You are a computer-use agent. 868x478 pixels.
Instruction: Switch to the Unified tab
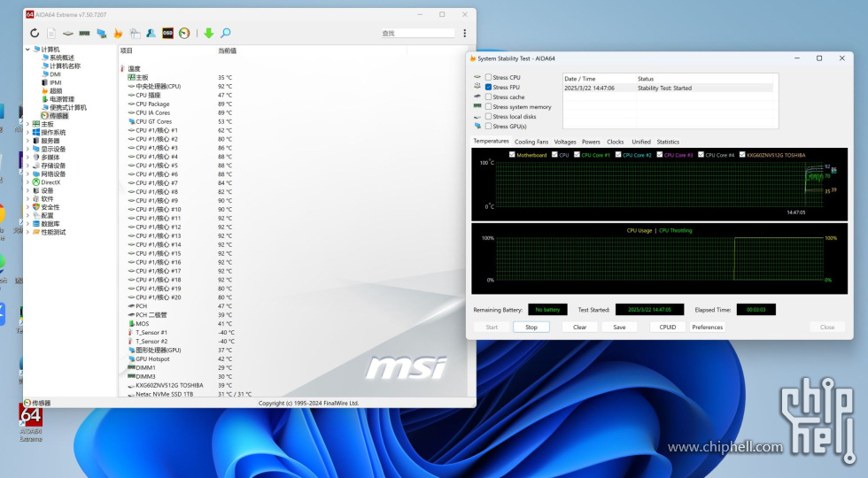click(641, 142)
